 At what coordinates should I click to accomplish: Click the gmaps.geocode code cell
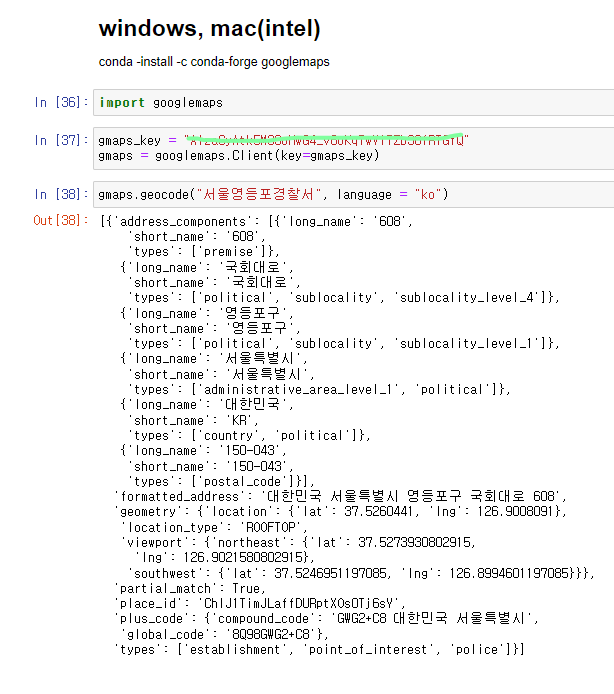tap(353, 194)
